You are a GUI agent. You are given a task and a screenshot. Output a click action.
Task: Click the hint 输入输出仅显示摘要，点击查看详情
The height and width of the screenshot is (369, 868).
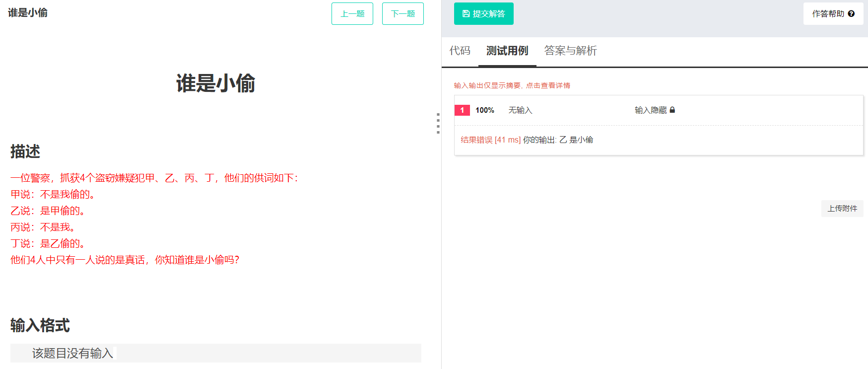click(x=512, y=85)
